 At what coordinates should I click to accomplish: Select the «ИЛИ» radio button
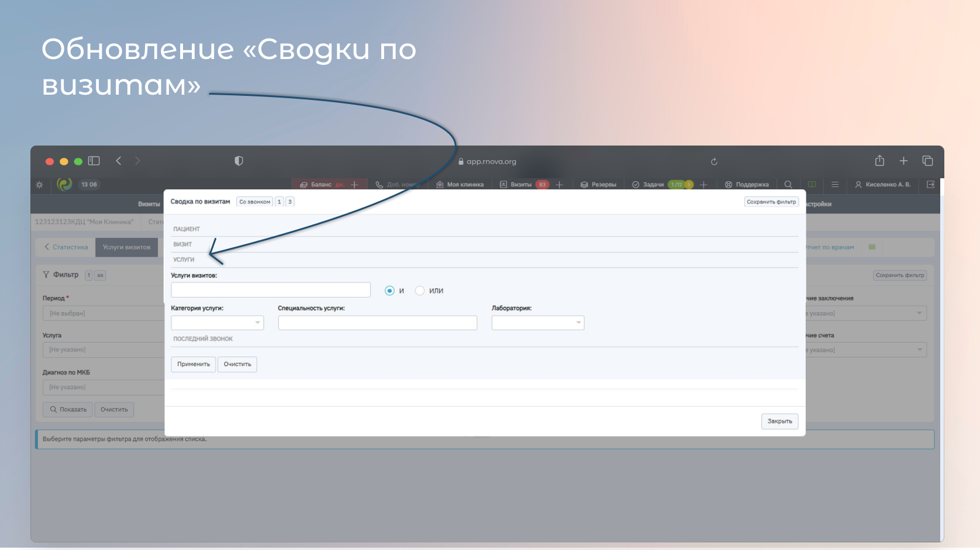click(420, 290)
